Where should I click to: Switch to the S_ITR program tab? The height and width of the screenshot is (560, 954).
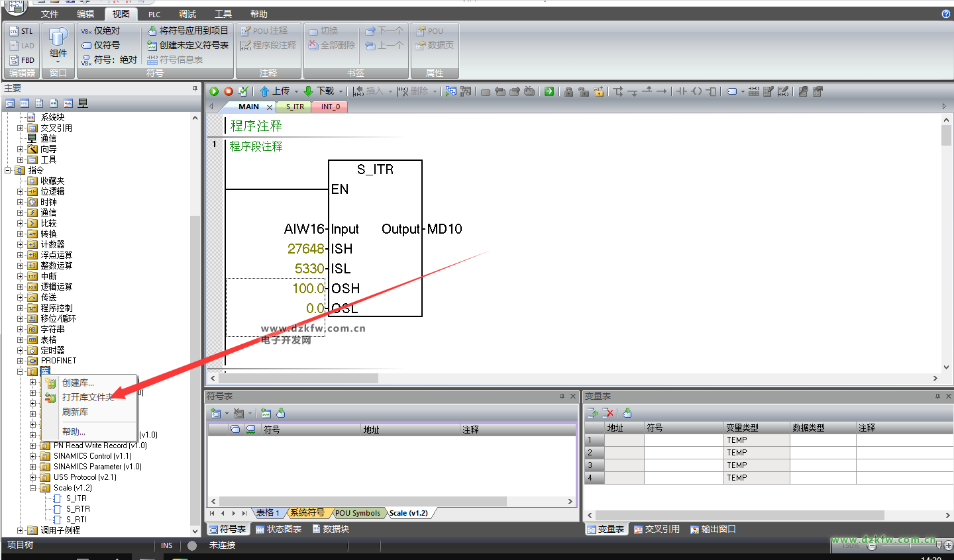(x=295, y=107)
